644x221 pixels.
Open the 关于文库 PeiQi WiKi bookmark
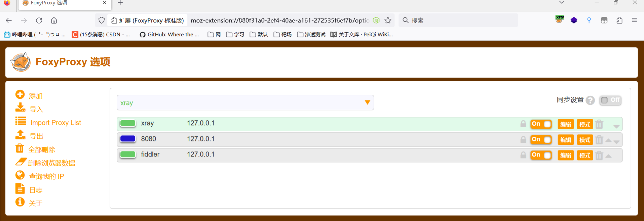coord(362,34)
